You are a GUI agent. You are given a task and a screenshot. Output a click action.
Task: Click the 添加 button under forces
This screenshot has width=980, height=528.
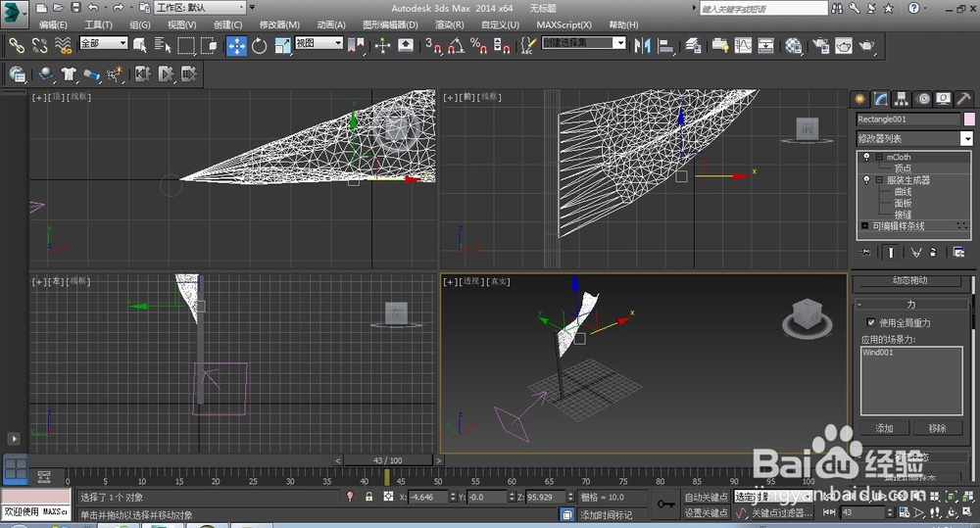point(884,428)
